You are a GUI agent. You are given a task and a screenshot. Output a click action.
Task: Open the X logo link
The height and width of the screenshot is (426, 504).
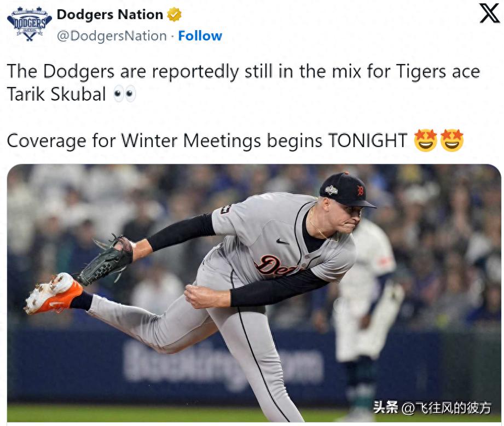pos(489,13)
